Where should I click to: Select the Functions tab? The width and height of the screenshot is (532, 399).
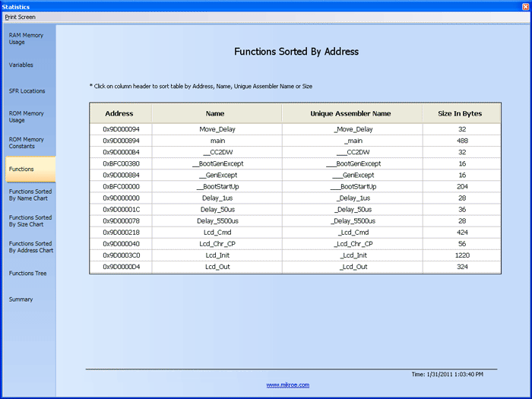[x=30, y=169]
